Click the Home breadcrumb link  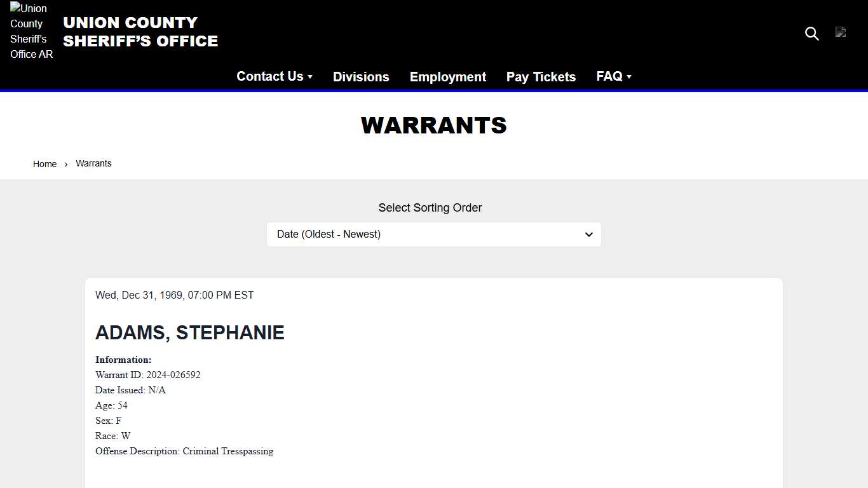coord(44,163)
